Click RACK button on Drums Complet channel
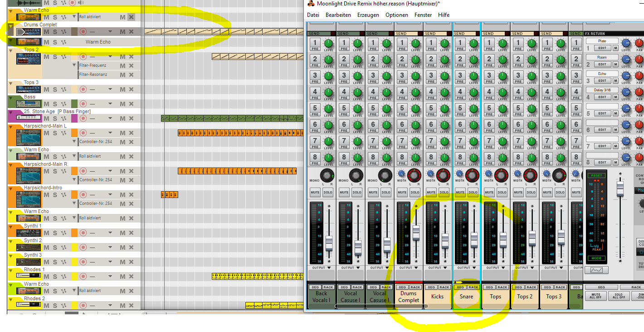 point(415,287)
